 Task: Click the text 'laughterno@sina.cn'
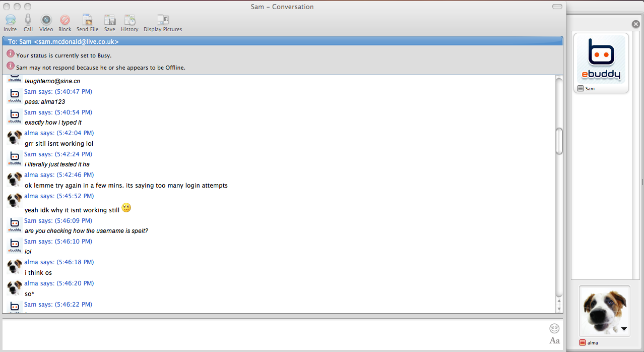[x=52, y=81]
